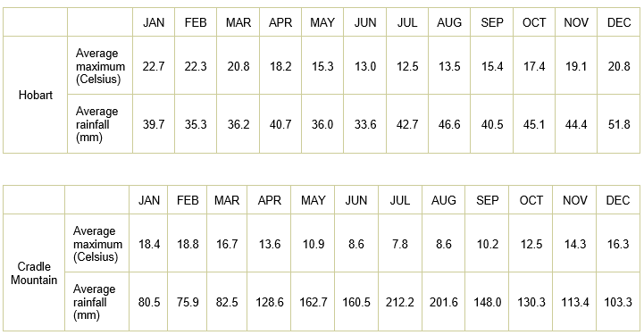
Task: Select Hobart AUG rainfall value 46.6
Action: coord(449,124)
